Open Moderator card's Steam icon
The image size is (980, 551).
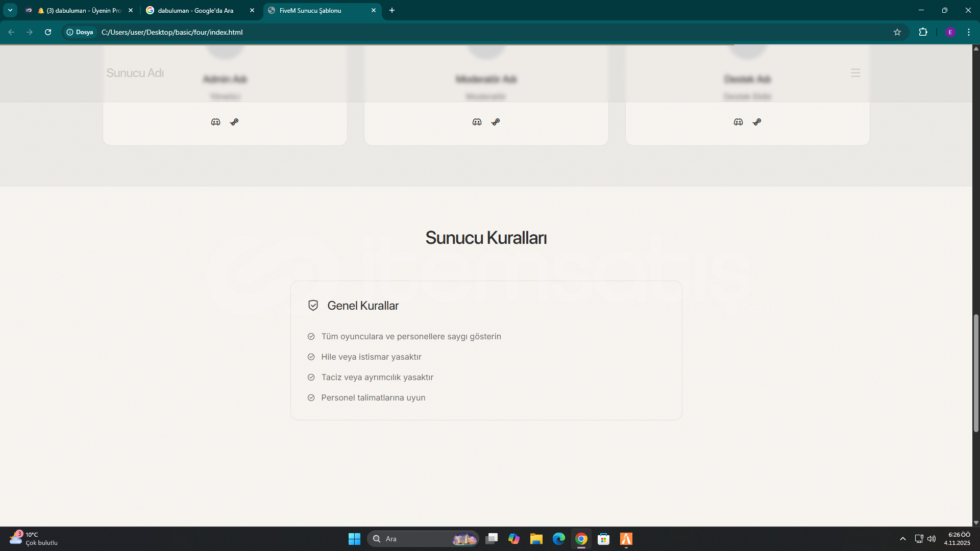click(496, 122)
